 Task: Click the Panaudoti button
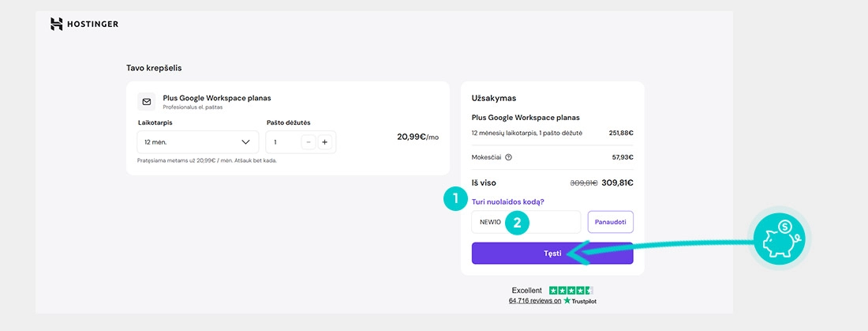coord(610,222)
